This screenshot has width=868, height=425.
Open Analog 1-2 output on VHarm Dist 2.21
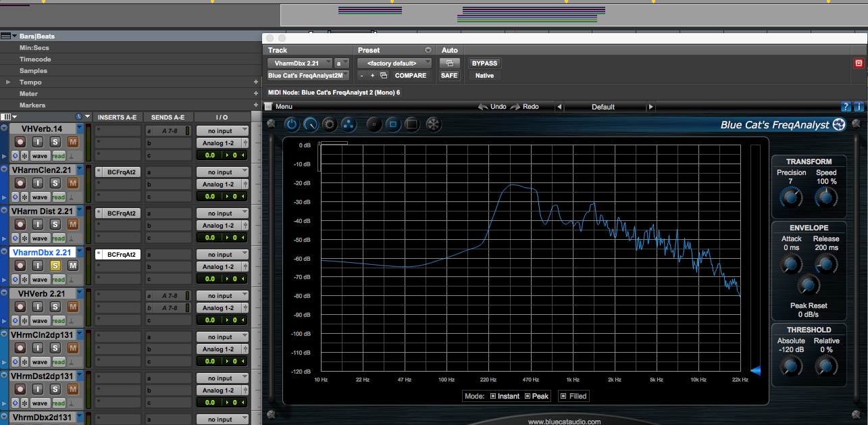(x=220, y=226)
